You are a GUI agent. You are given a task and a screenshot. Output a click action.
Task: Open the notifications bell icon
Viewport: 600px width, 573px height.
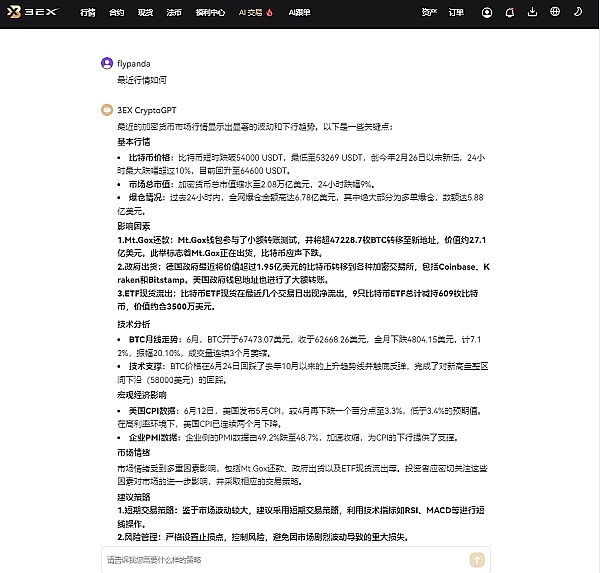[511, 13]
